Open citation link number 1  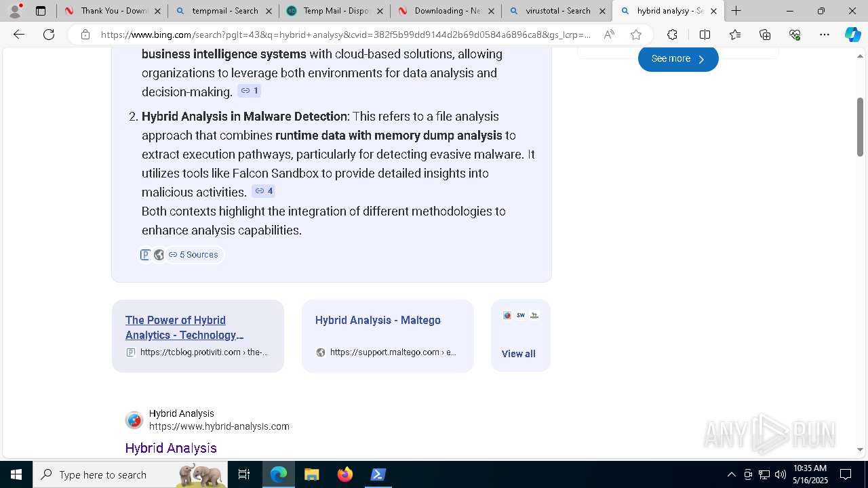click(250, 91)
